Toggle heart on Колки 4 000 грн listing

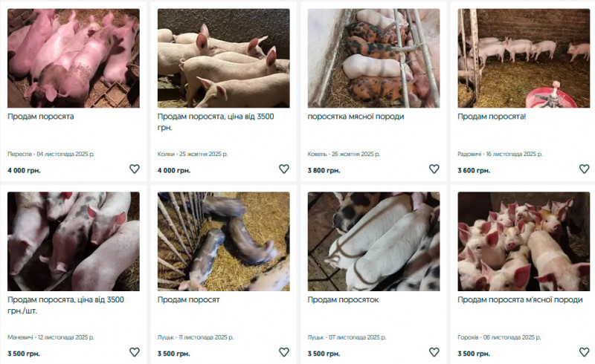coord(284,169)
